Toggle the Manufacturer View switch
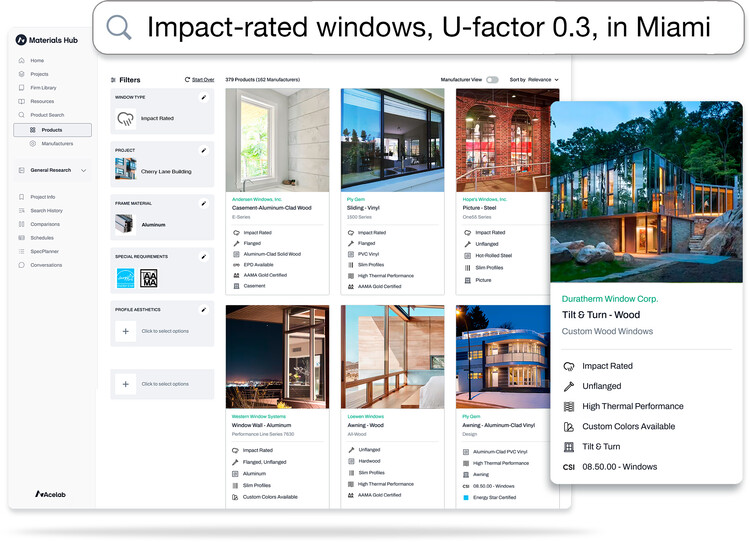The height and width of the screenshot is (542, 750). (492, 80)
